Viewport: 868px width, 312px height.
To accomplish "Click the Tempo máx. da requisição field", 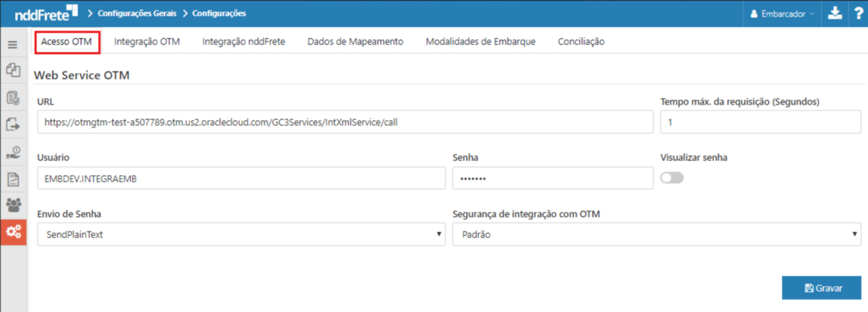I will (x=760, y=122).
